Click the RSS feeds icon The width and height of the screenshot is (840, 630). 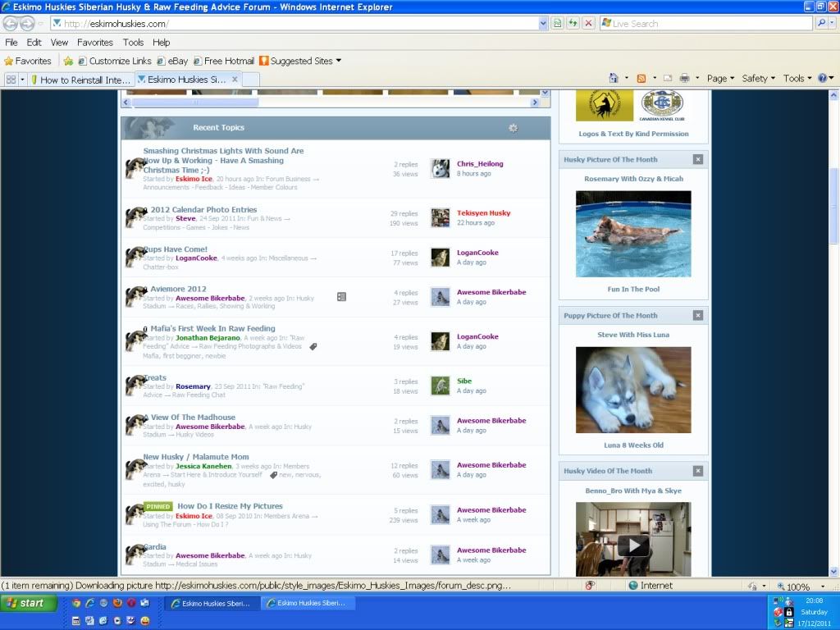click(641, 78)
